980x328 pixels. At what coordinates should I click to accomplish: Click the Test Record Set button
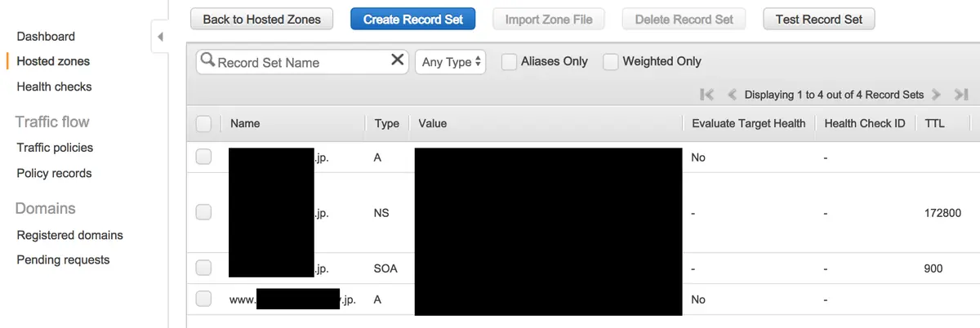[x=819, y=19]
